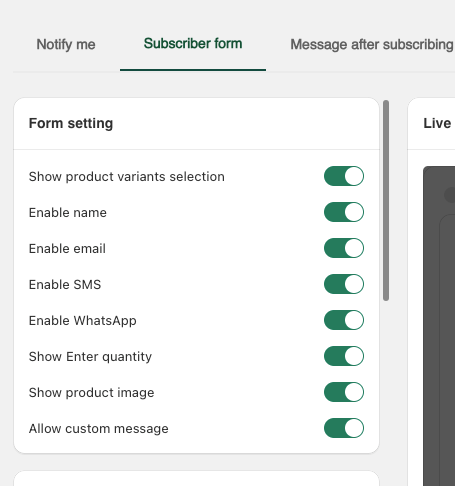This screenshot has width=455, height=486.
Task: Disable Show product variants selection toggle
Action: tap(344, 176)
